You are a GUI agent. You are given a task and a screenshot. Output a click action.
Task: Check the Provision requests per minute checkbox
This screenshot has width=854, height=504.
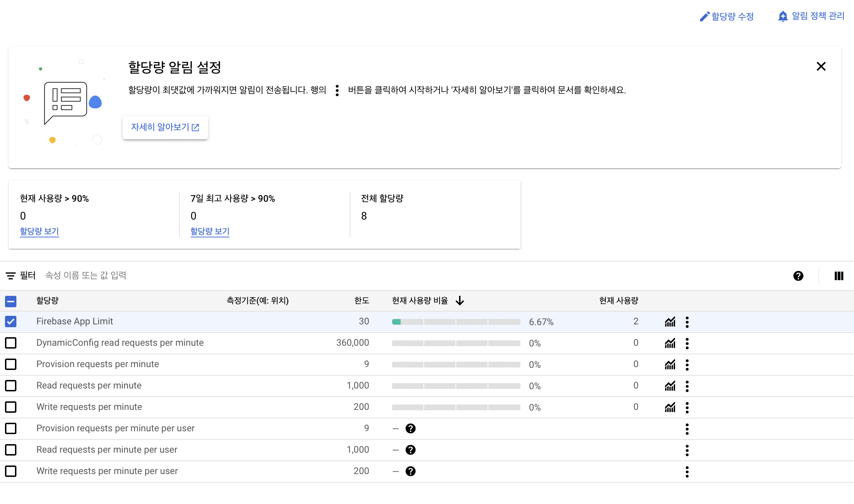(x=11, y=364)
